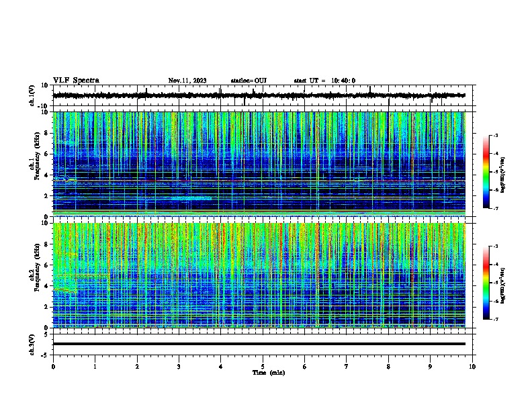Click the "8" tick on ch.2 frequency axis
The height and width of the screenshot is (411, 532).
pyautogui.click(x=46, y=244)
